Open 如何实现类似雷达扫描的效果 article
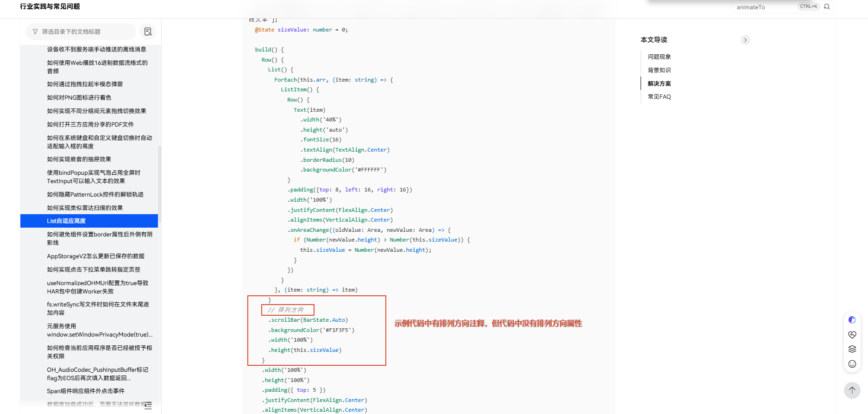 click(85, 208)
